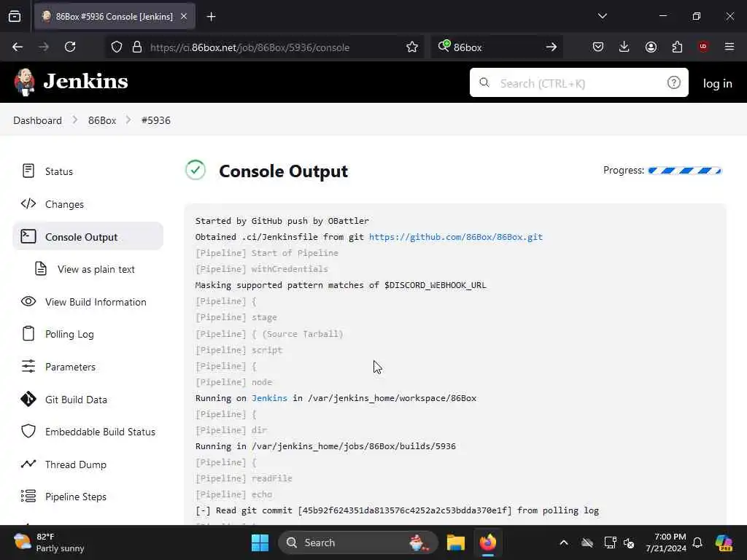Screen dimensions: 747x560
Task: Expand the chevron after Dashboard breadcrumb
Action: click(75, 120)
